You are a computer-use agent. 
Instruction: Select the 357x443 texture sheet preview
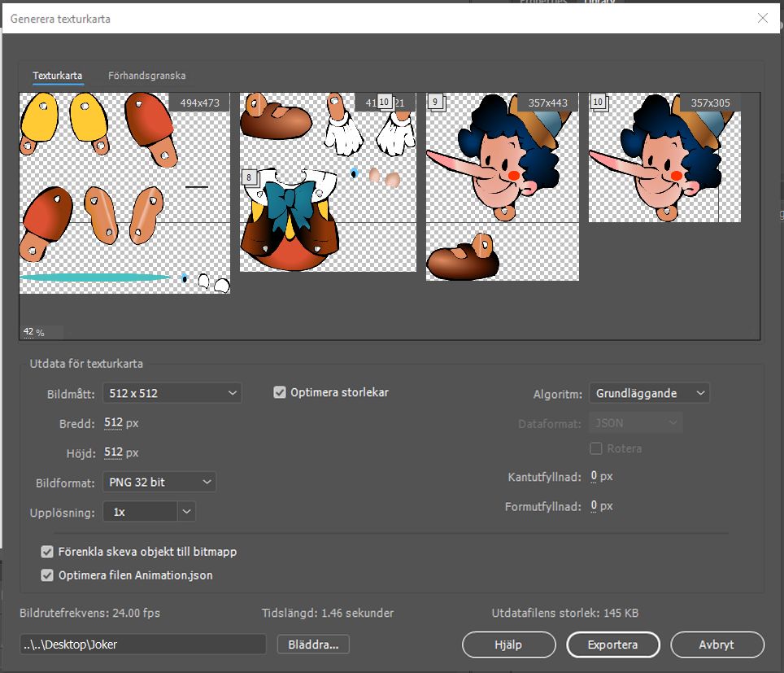click(502, 186)
